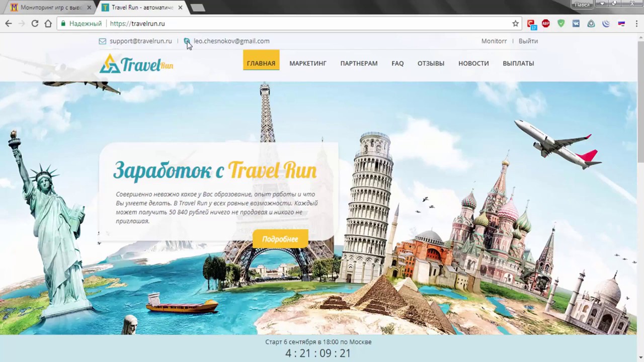The height and width of the screenshot is (362, 644).
Task: Open the VK extension icon
Action: pos(576,24)
